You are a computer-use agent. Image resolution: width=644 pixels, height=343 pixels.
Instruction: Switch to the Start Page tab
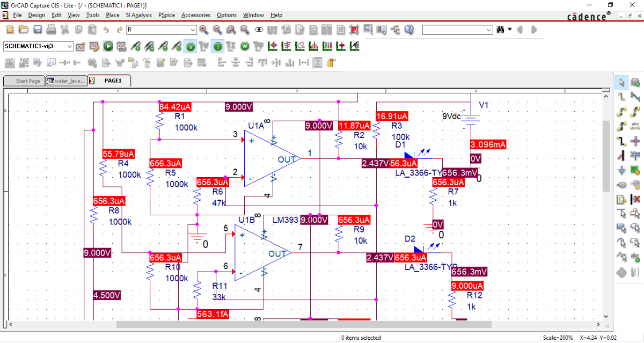pyautogui.click(x=24, y=81)
